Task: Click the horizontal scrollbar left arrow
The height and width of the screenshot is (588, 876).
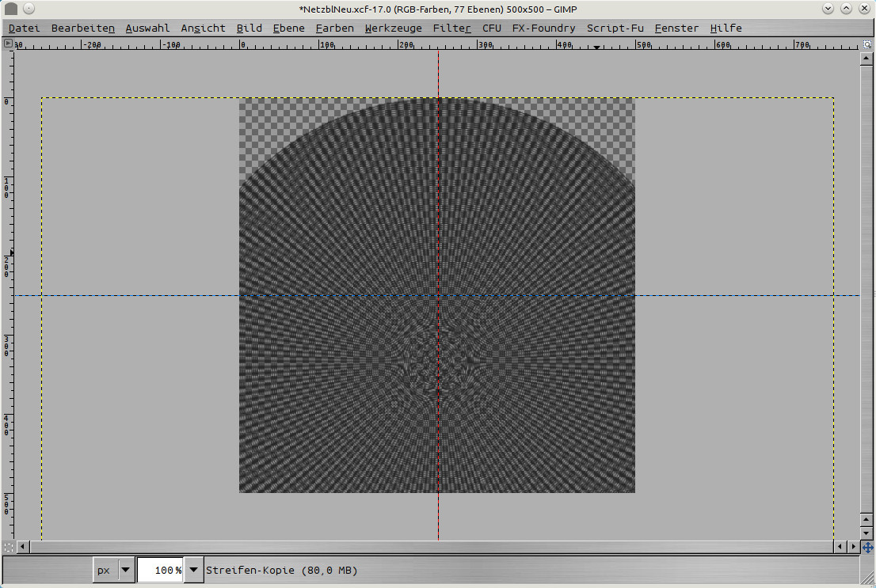Action: (x=22, y=547)
